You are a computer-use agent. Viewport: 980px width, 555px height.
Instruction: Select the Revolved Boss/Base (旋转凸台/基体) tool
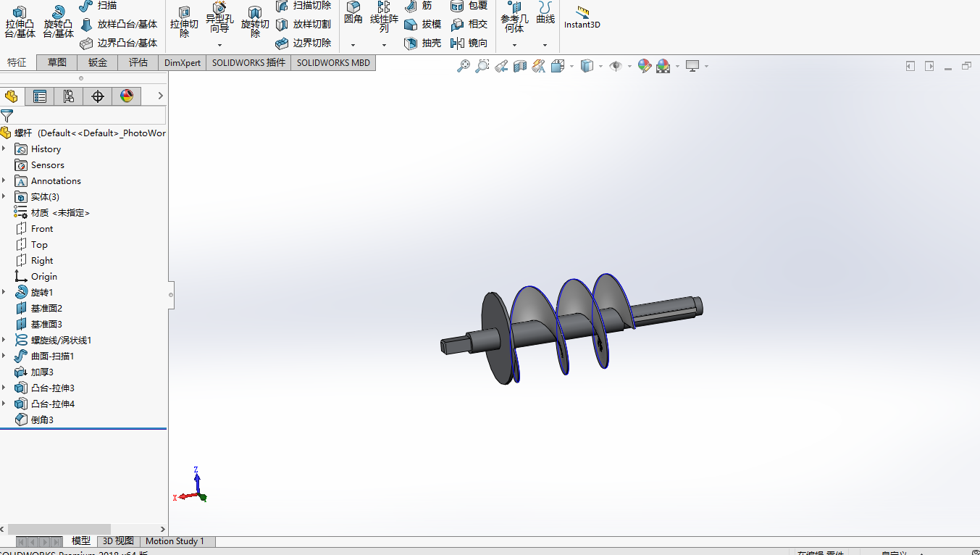click(58, 21)
